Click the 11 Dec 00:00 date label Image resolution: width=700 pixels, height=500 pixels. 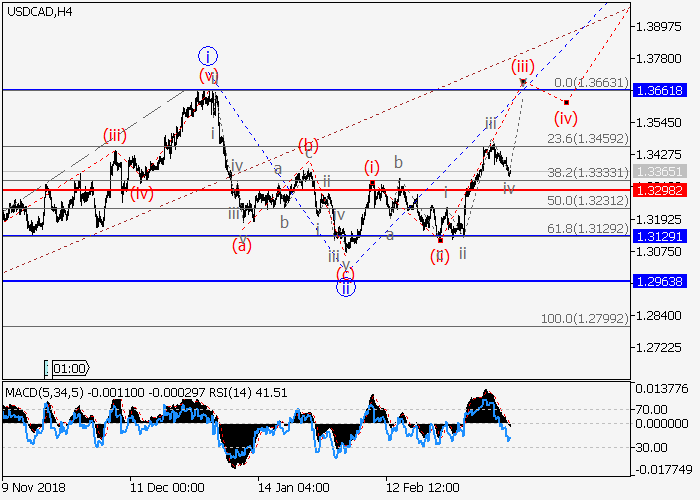166,488
